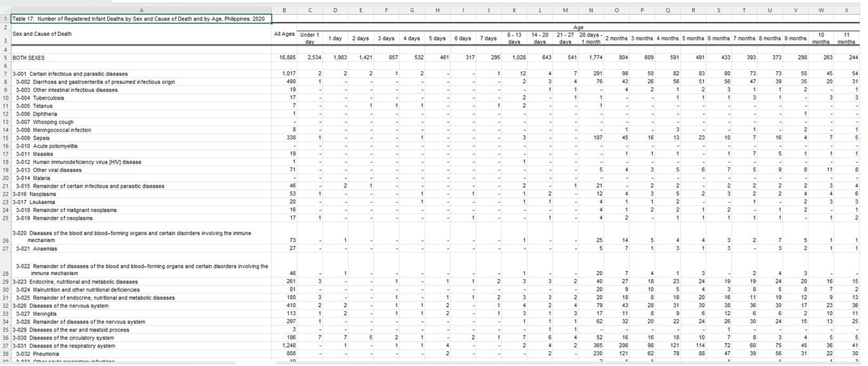Select the 365 value in respiratory system row
This screenshot has width=868, height=366.
pos(597,346)
